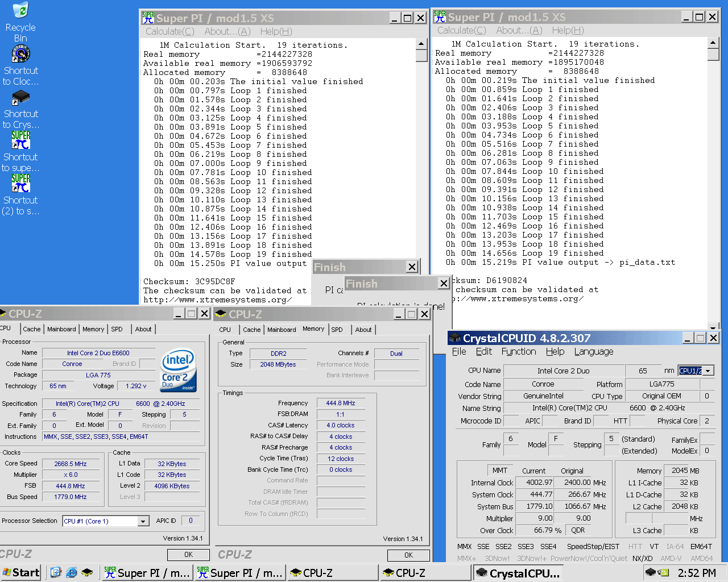Open About menu in Super PI window with checksum 3C95DC8F
The width and height of the screenshot is (728, 582).
point(227,32)
